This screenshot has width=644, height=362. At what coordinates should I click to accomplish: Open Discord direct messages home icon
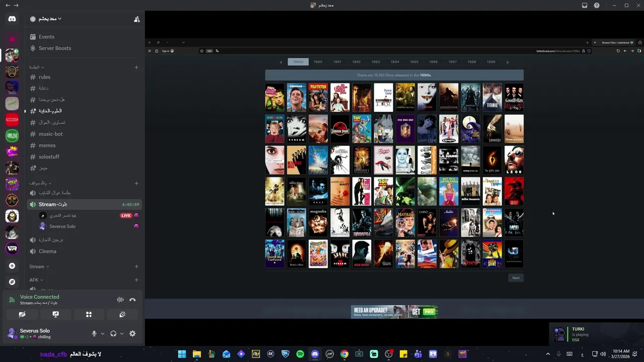12,19
